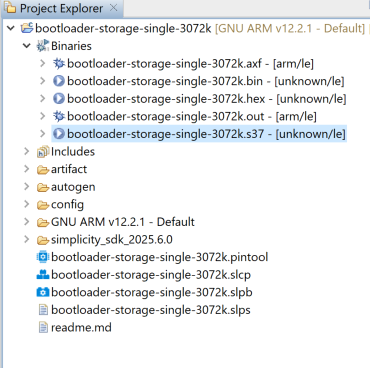This screenshot has width=370, height=368.
Task: Click the Includes icon
Action: [43, 152]
